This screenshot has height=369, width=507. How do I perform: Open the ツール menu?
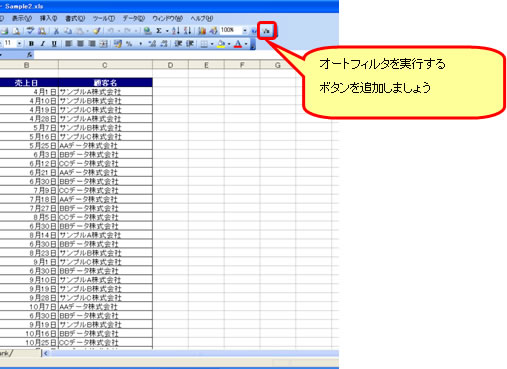click(104, 18)
